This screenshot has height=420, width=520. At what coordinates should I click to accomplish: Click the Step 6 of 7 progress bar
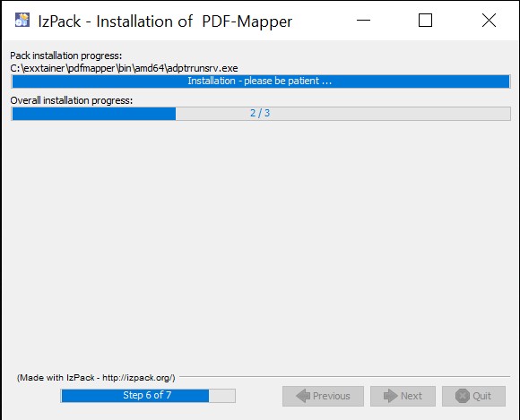click(x=148, y=396)
